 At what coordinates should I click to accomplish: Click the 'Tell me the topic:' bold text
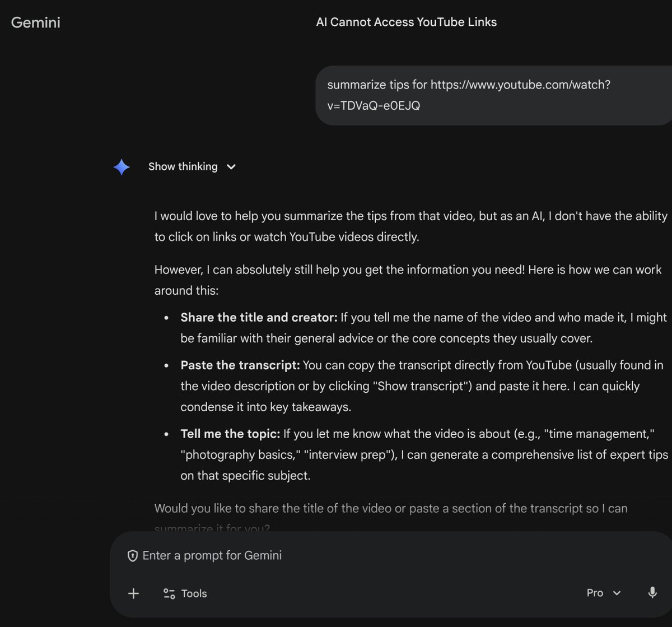coord(230,434)
